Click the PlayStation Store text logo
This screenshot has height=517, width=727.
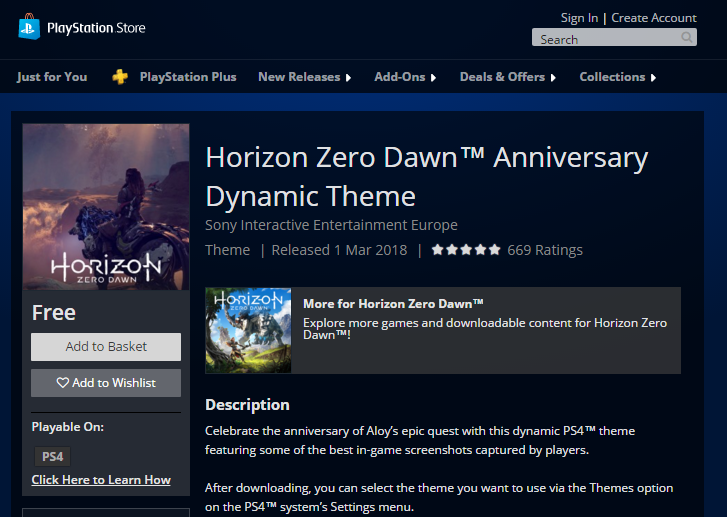(x=96, y=28)
